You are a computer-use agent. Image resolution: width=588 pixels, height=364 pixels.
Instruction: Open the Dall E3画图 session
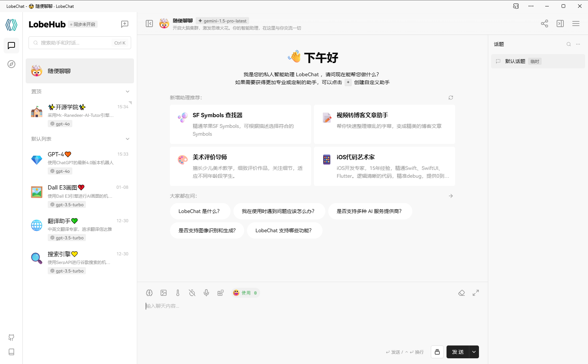point(80,196)
